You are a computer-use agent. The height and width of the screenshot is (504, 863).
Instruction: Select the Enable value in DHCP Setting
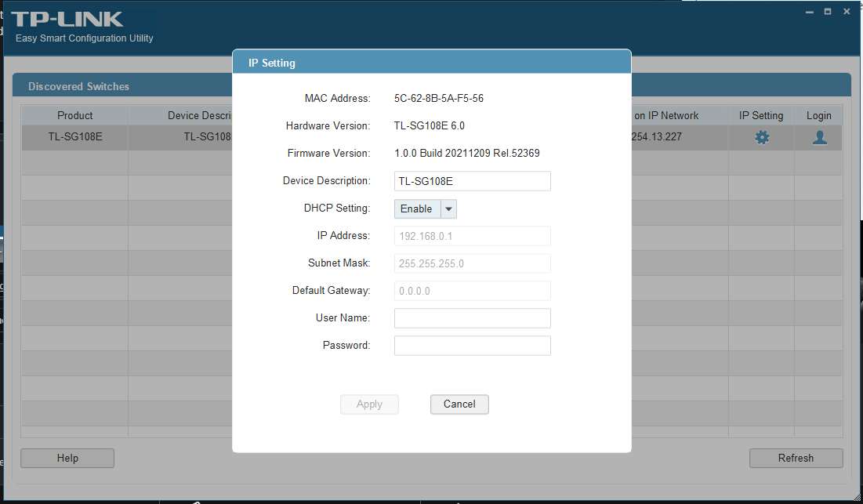pos(418,209)
